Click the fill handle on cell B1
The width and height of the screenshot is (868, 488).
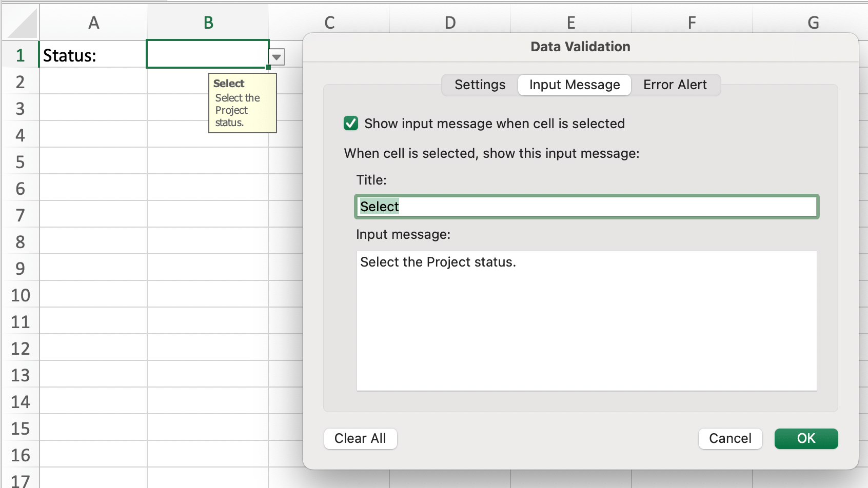tap(268, 67)
